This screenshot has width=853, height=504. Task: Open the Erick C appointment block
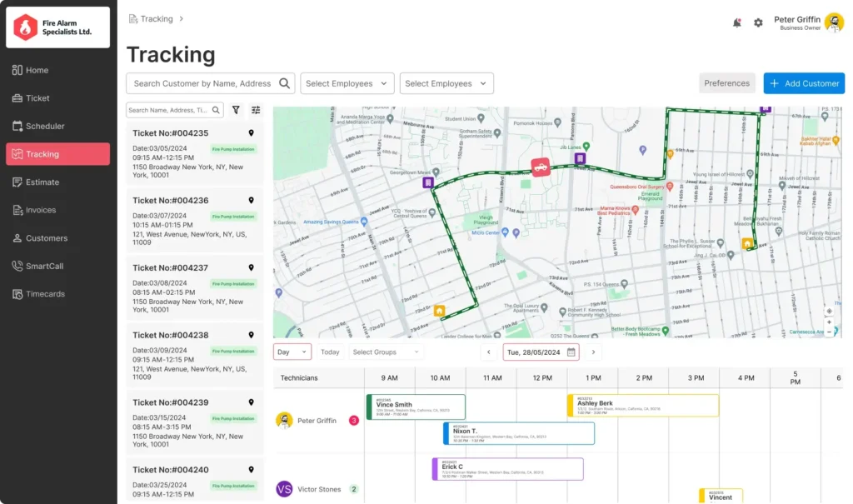[507, 469]
